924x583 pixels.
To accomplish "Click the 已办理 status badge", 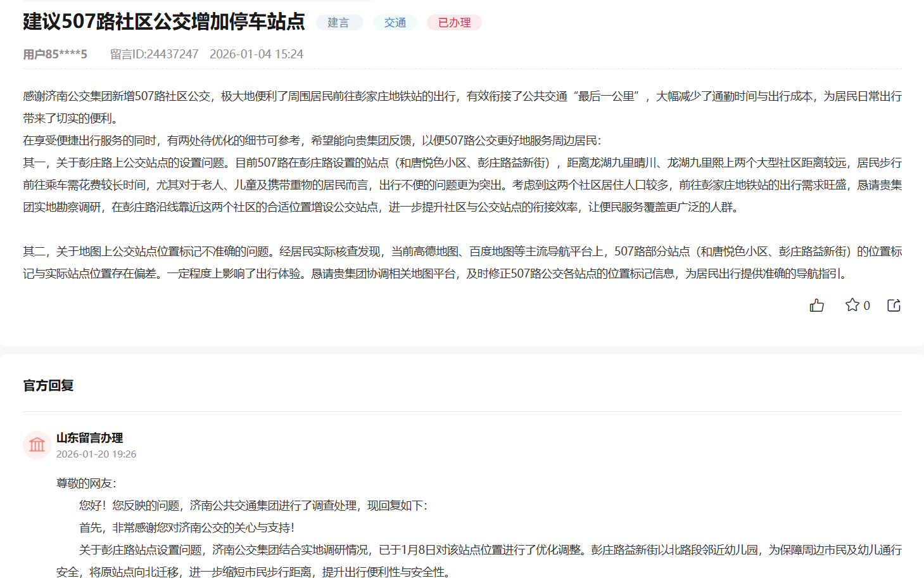I will [x=453, y=22].
